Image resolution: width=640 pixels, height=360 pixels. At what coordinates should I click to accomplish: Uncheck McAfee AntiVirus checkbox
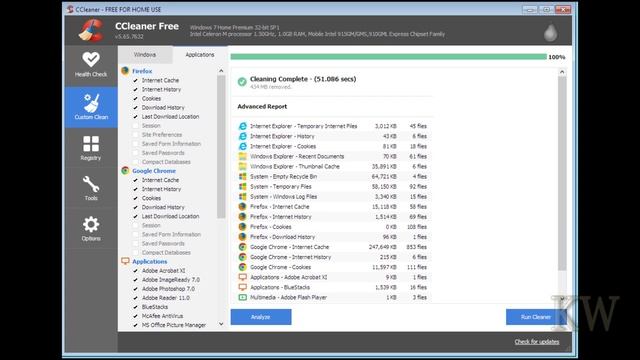click(x=136, y=316)
